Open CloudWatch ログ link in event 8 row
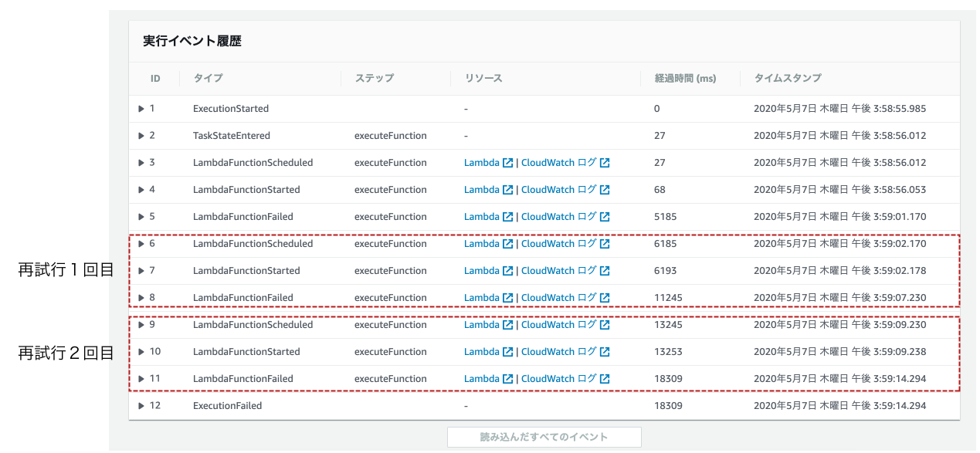 pyautogui.click(x=559, y=298)
